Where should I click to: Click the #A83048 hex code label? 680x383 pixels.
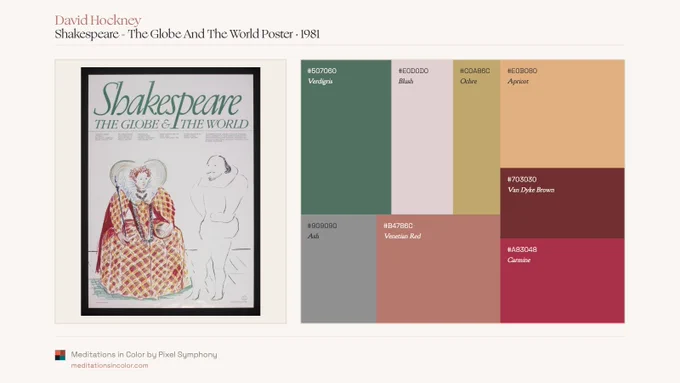pyautogui.click(x=522, y=249)
